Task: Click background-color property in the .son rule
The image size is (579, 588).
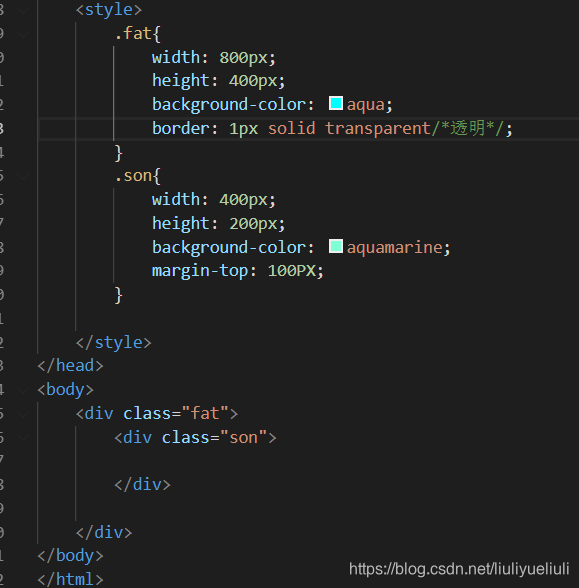Action: coord(229,248)
